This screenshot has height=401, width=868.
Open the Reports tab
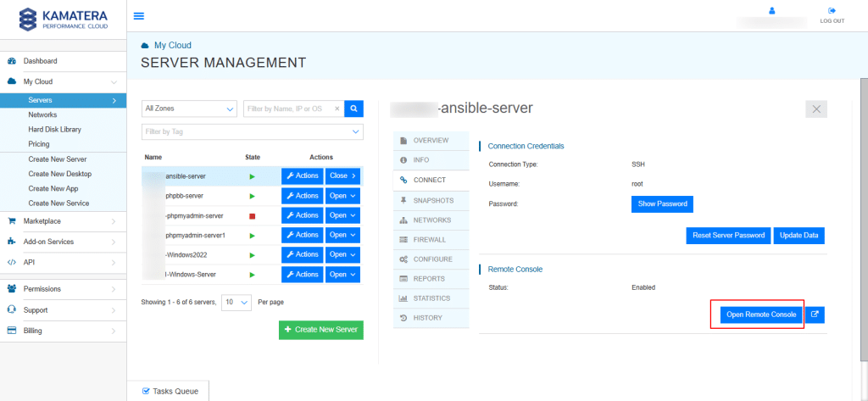pyautogui.click(x=431, y=279)
